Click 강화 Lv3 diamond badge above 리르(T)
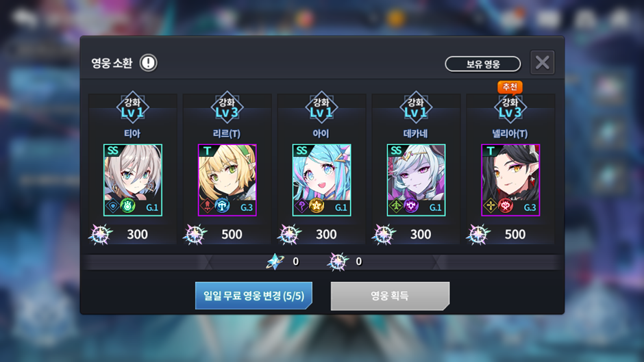The image size is (644, 362). pos(227,107)
